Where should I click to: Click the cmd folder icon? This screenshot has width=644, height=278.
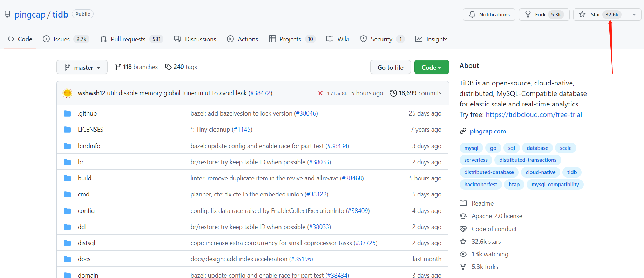[x=67, y=194]
